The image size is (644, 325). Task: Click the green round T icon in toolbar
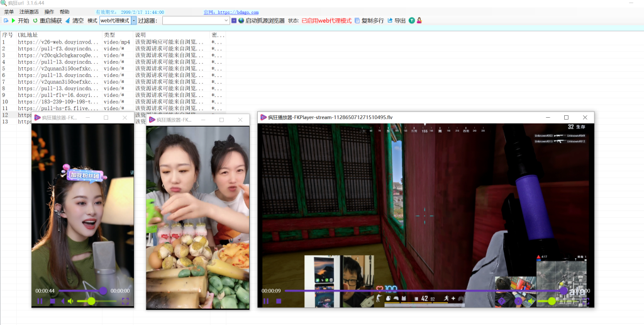pyautogui.click(x=411, y=21)
